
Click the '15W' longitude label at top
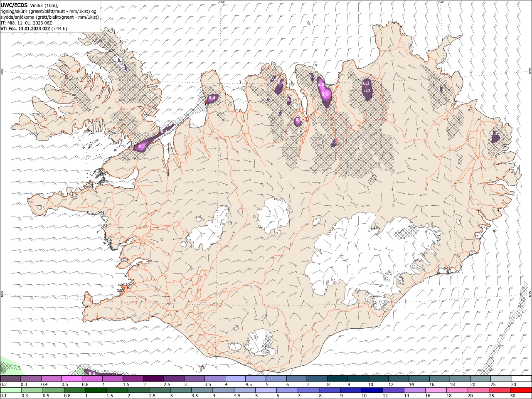(440, 2)
